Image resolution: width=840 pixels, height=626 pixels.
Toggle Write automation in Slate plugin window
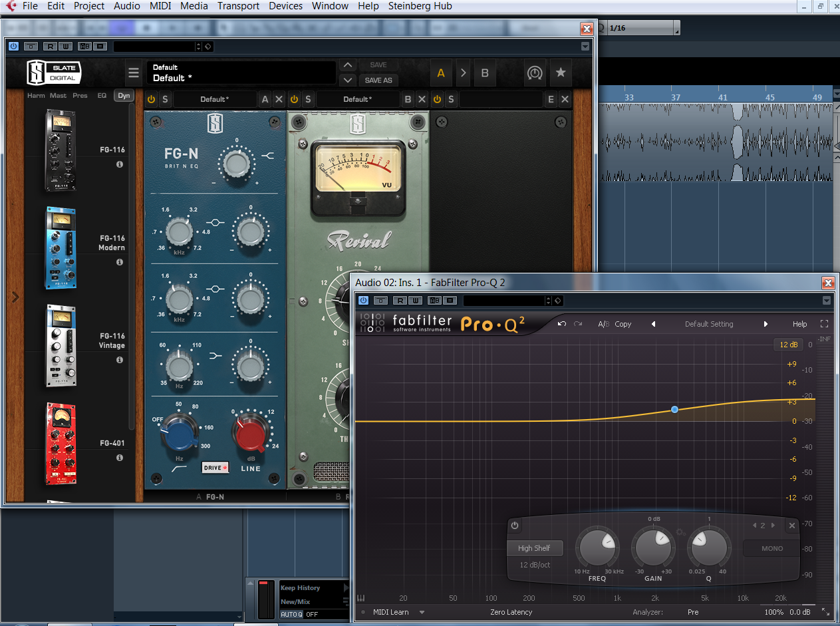click(65, 47)
